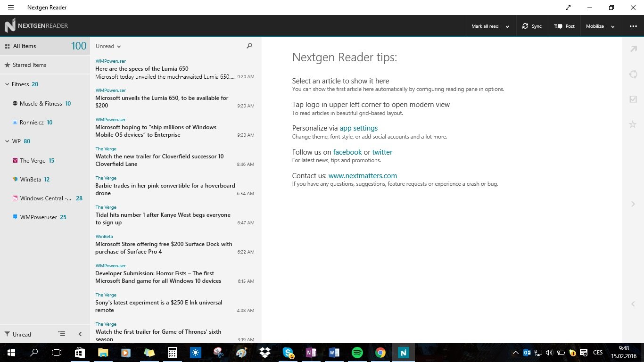The width and height of the screenshot is (644, 362).
Task: Open the Windows Start menu
Action: [11, 353]
